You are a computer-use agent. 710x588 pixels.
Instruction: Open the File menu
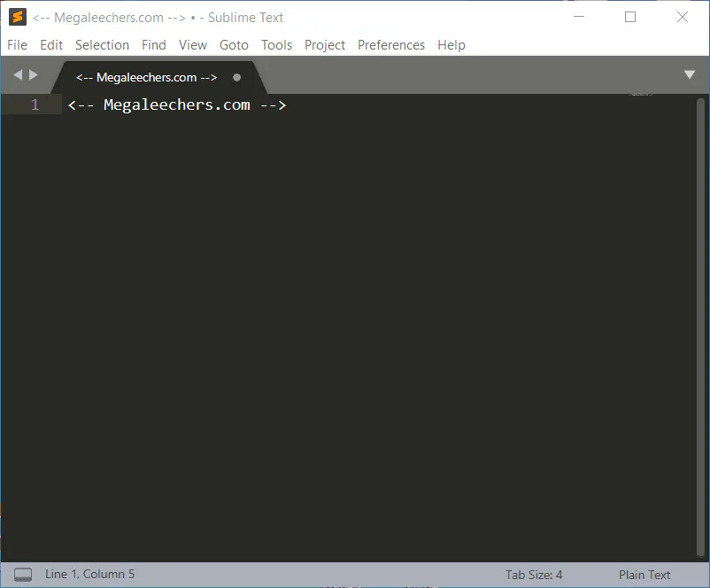17,45
